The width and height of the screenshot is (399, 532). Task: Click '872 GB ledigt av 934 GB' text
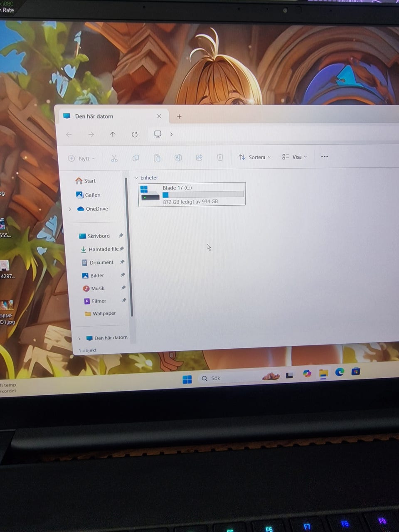tap(190, 202)
